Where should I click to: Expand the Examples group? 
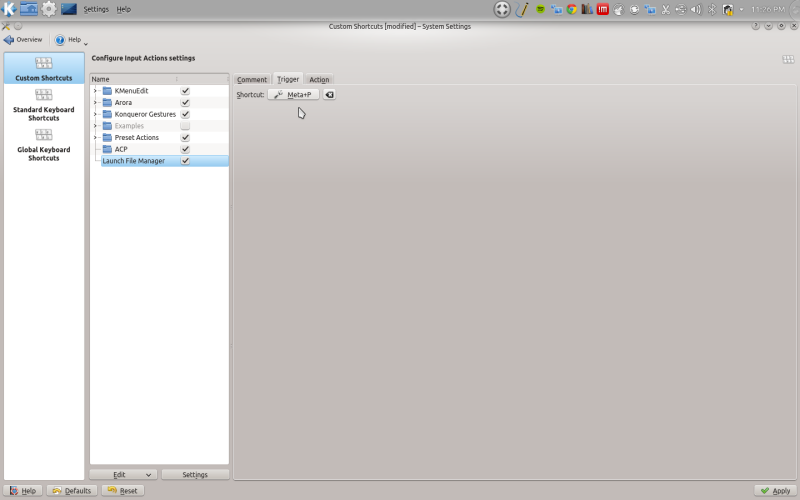pyautogui.click(x=95, y=126)
